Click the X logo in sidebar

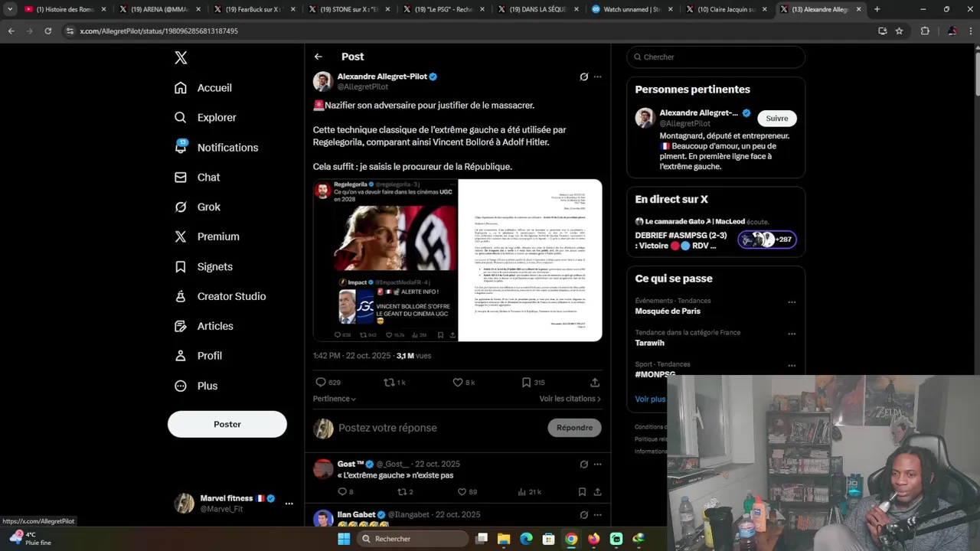(181, 57)
